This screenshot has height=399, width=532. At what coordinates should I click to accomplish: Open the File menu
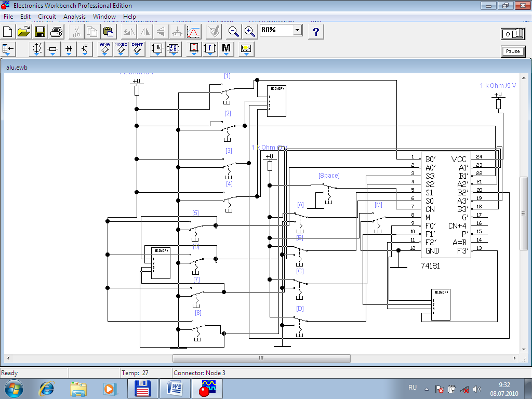pos(8,16)
